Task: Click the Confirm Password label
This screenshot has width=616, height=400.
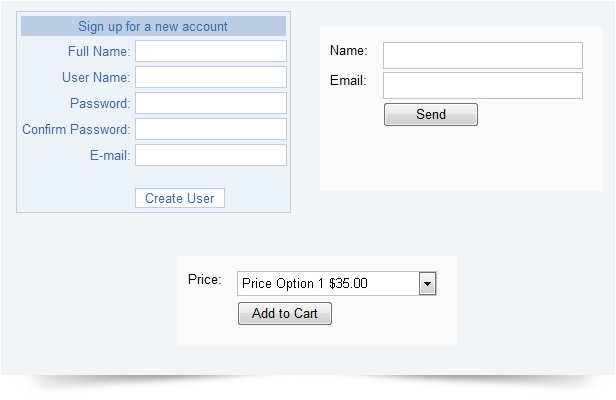Action: [76, 129]
